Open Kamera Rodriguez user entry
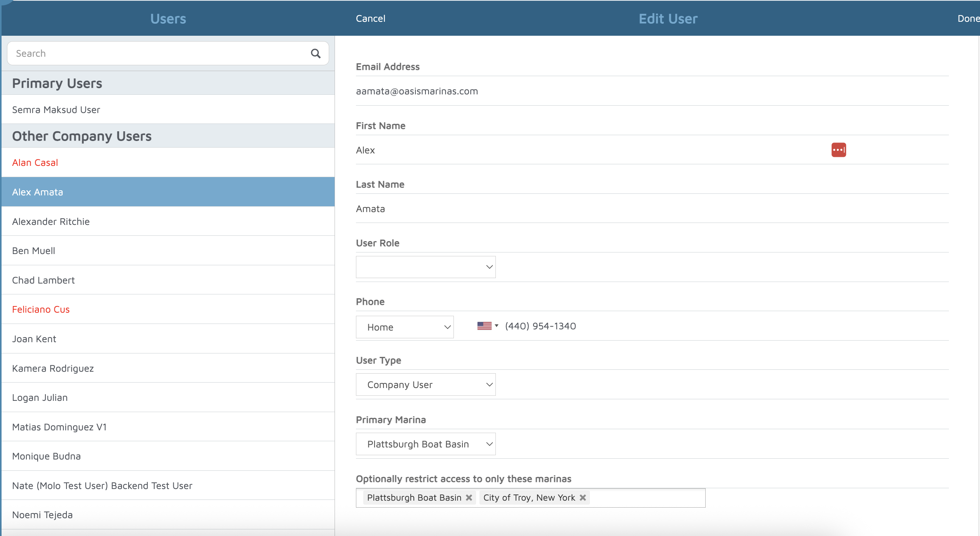This screenshot has width=980, height=536. 53,368
